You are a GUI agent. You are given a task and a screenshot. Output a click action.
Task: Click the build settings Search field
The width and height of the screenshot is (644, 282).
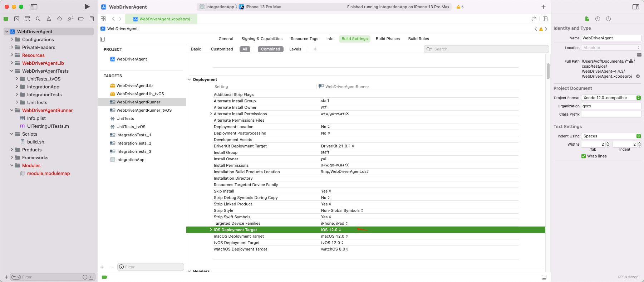tap(486, 49)
